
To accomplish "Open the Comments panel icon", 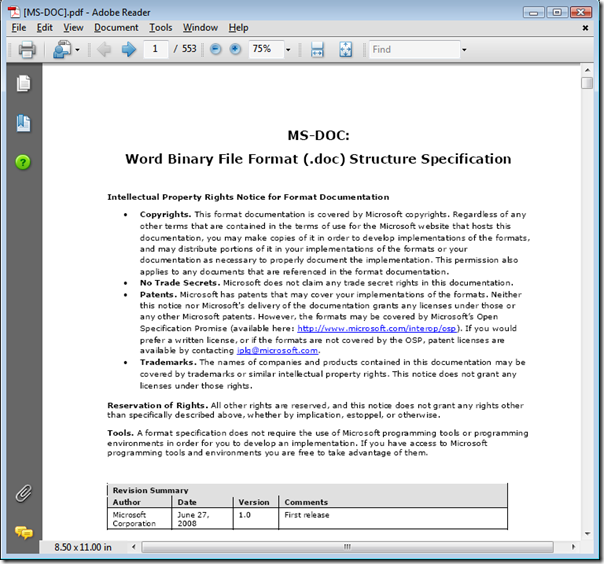I will click(23, 532).
